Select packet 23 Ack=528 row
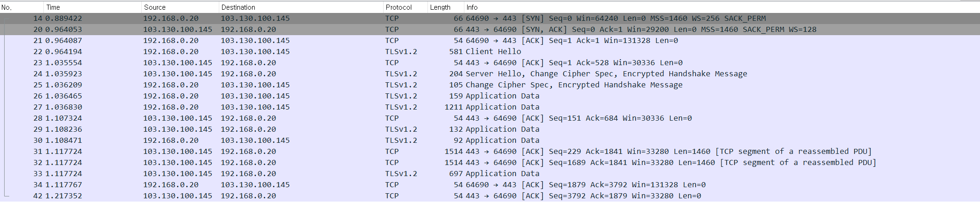This screenshot has height=202, width=980. point(490,63)
